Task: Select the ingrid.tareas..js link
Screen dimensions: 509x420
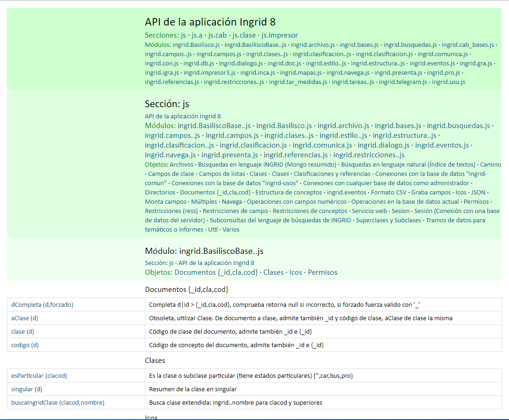Action: (353, 82)
